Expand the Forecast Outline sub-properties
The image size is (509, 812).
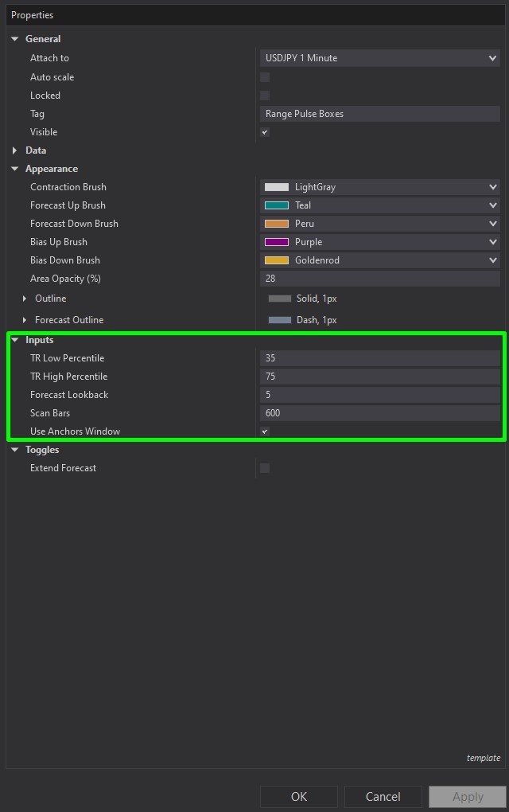point(25,320)
